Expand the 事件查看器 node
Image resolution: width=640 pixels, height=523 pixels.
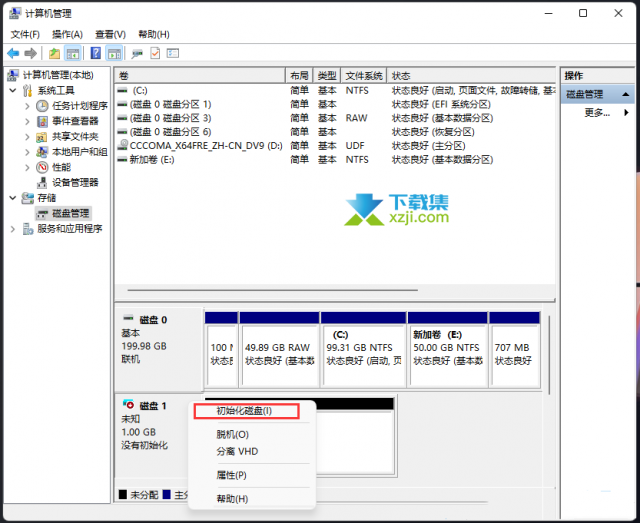pyautogui.click(x=27, y=121)
